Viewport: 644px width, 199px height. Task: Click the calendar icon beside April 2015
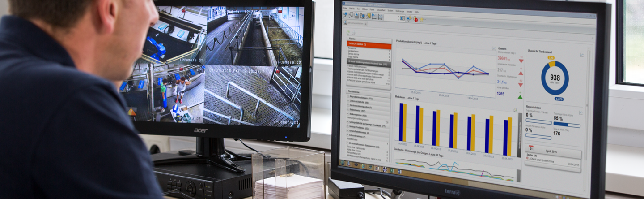click(x=531, y=147)
